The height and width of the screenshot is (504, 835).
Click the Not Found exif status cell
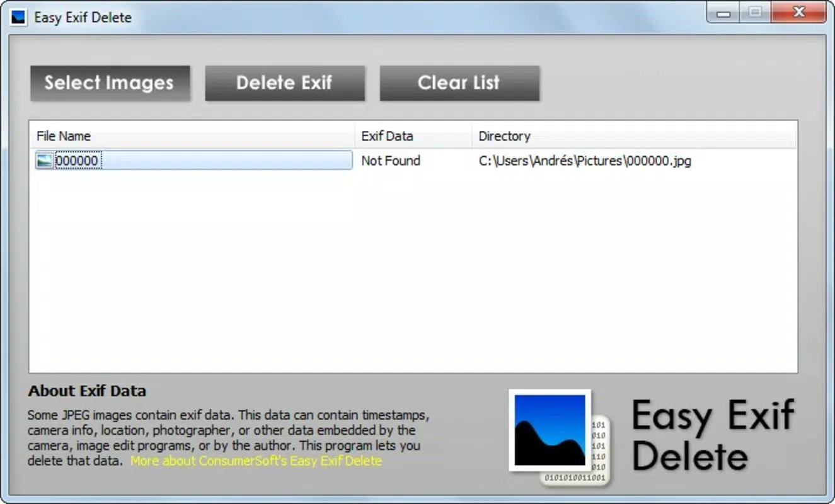pyautogui.click(x=391, y=161)
